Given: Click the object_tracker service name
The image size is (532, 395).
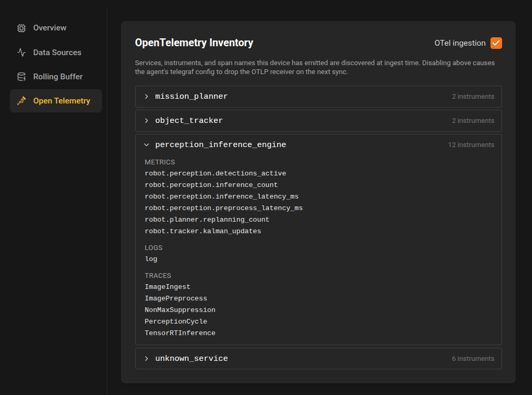Looking at the screenshot, I should pos(189,121).
